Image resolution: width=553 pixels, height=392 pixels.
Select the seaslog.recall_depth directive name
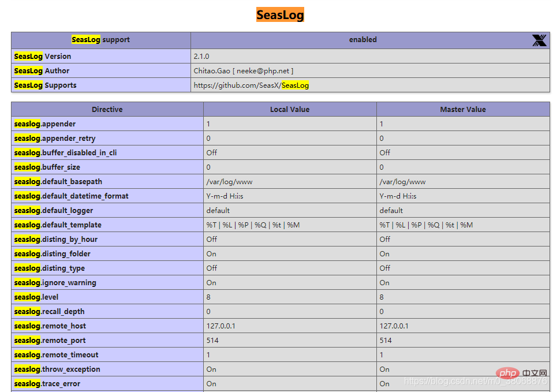pos(50,312)
